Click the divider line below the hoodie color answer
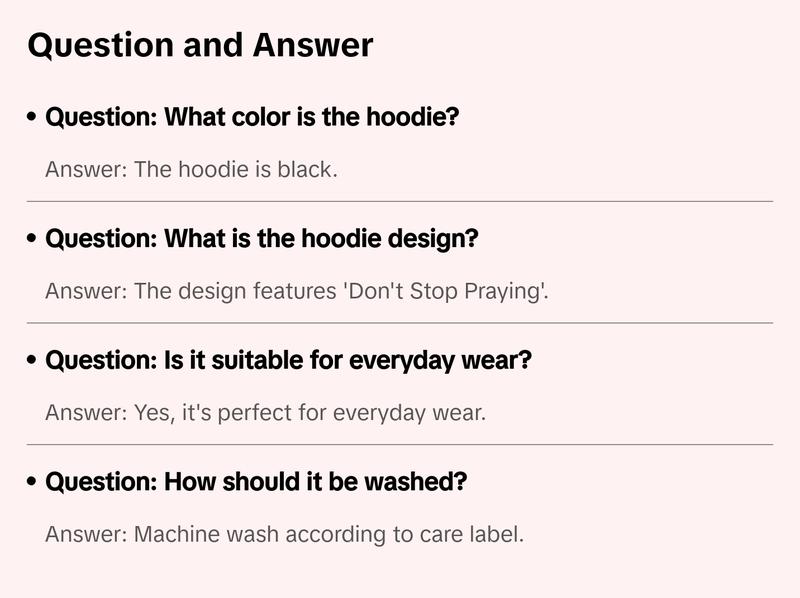This screenshot has width=800, height=598. point(400,201)
